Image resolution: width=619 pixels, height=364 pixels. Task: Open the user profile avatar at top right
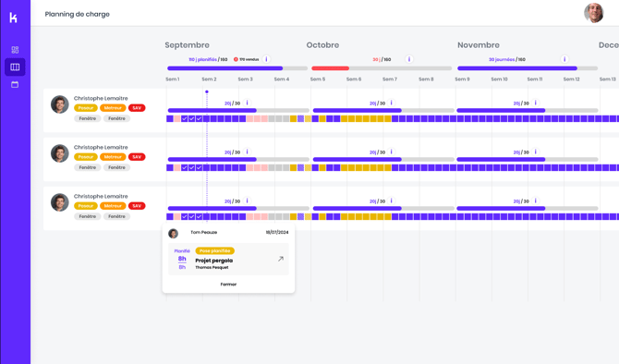point(594,13)
